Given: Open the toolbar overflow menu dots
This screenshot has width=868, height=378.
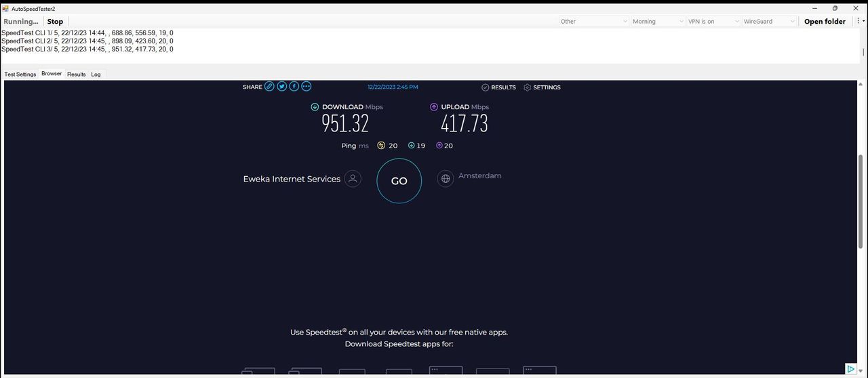Looking at the screenshot, I should 859,21.
